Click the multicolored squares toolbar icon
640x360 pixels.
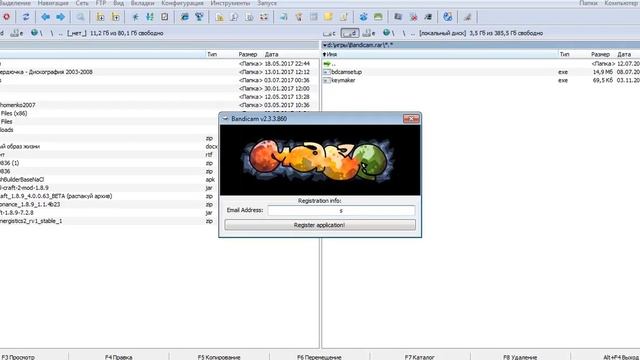[x=264, y=17]
